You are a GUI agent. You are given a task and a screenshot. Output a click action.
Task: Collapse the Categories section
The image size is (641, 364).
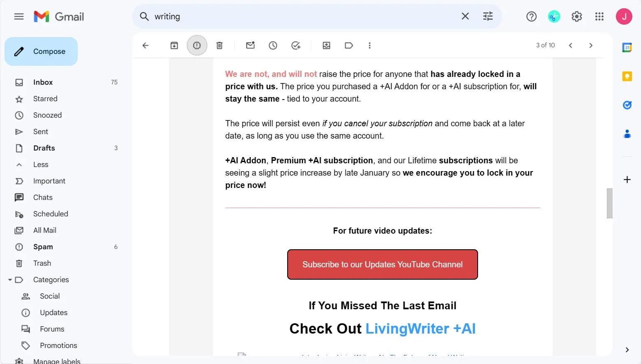[x=51, y=279]
